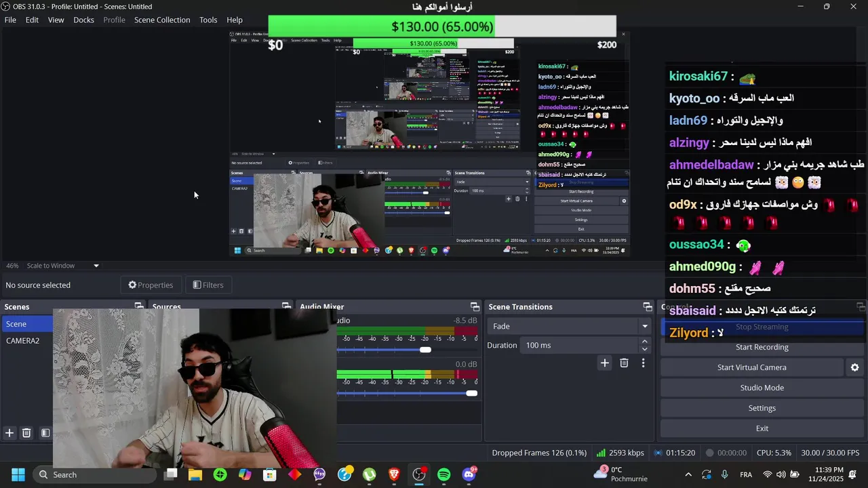Open the FRA language switcher
868x488 pixels.
(x=746, y=474)
